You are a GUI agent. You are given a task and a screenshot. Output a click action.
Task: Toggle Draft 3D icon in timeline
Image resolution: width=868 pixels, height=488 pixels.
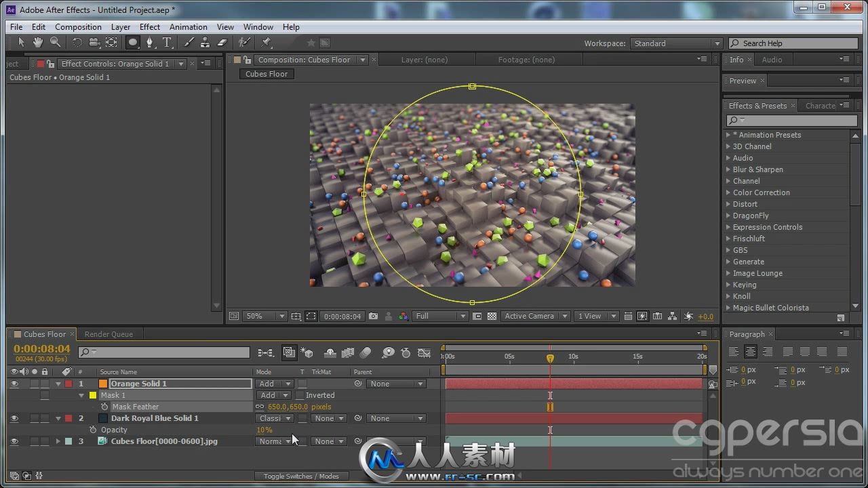click(x=307, y=352)
